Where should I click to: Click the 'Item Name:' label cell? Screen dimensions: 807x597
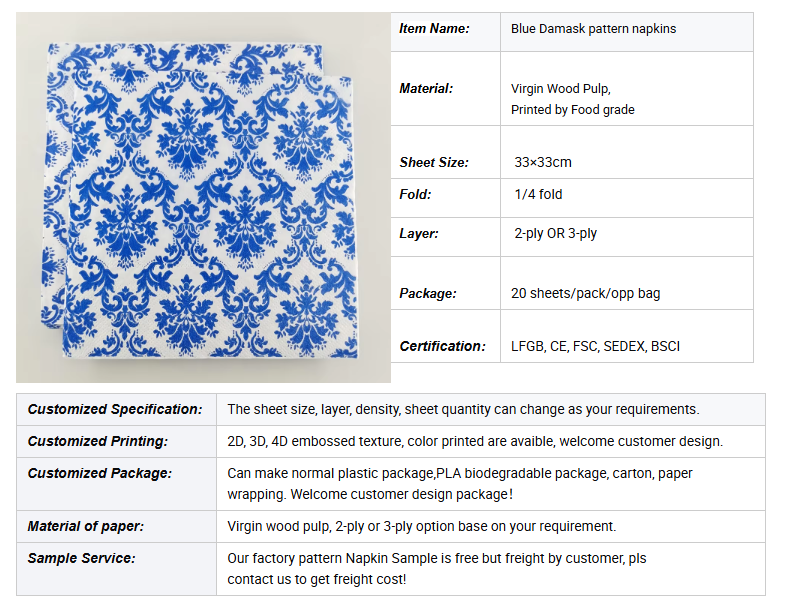(445, 31)
